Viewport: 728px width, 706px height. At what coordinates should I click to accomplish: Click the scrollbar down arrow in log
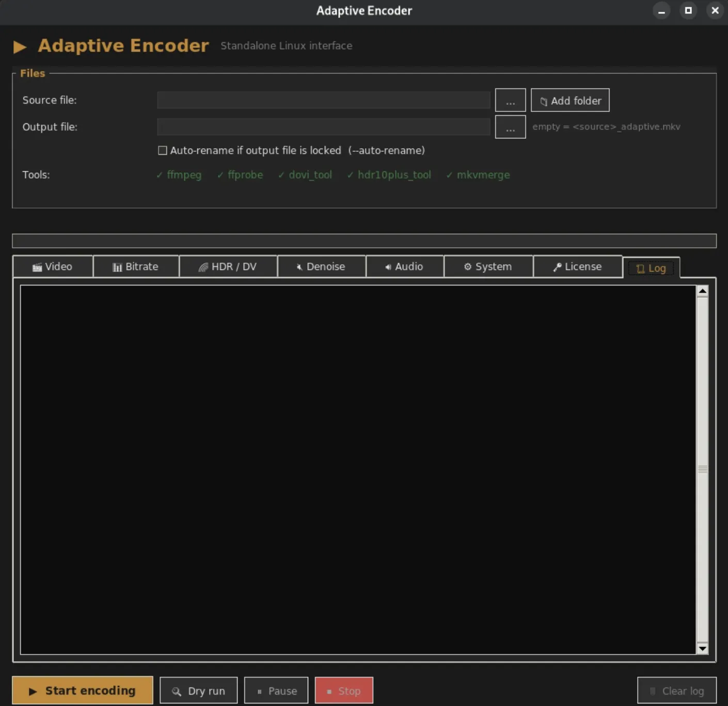[x=702, y=649]
